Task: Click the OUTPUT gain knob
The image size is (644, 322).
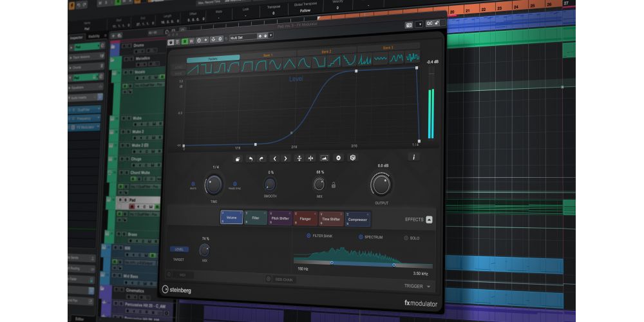Action: (x=381, y=184)
